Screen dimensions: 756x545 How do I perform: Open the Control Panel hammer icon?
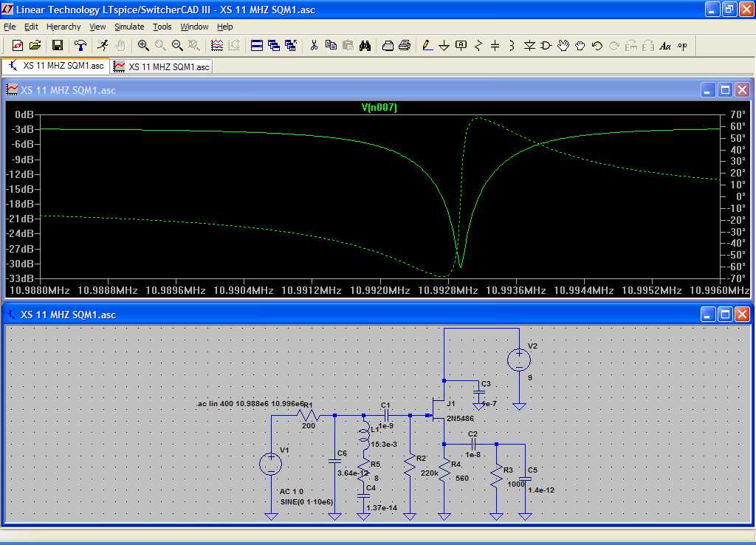point(80,46)
